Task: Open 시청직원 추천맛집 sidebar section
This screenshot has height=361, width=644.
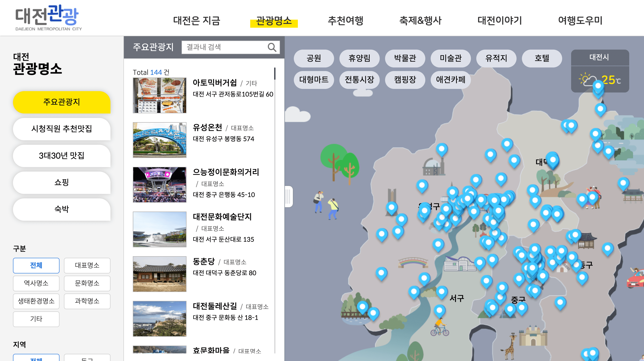Action: (61, 129)
